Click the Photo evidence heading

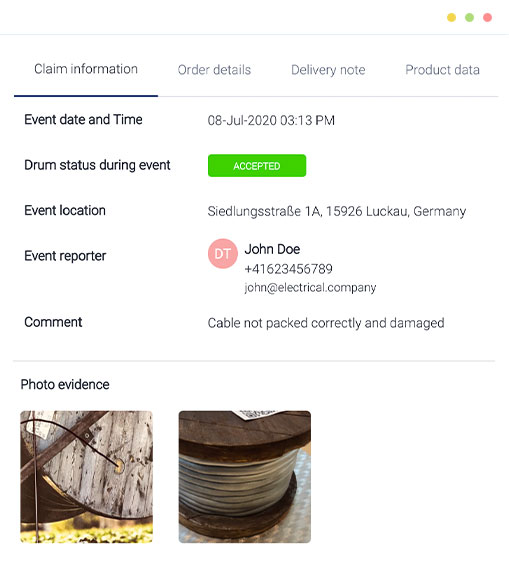pos(65,385)
